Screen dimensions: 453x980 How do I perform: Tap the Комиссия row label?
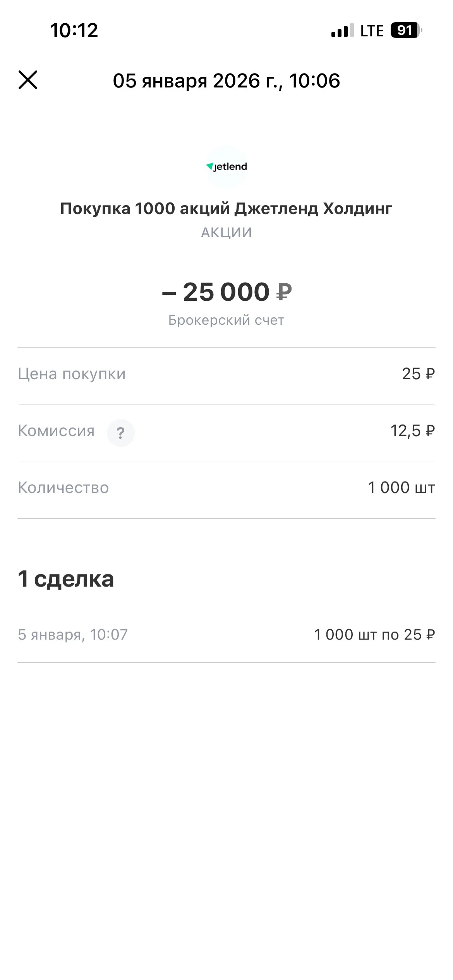pos(56,431)
